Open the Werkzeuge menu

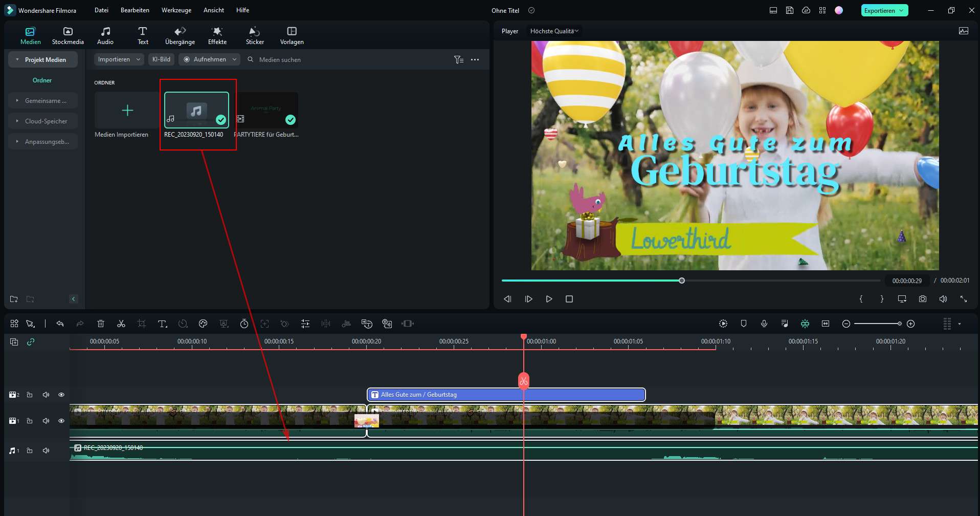pyautogui.click(x=176, y=10)
